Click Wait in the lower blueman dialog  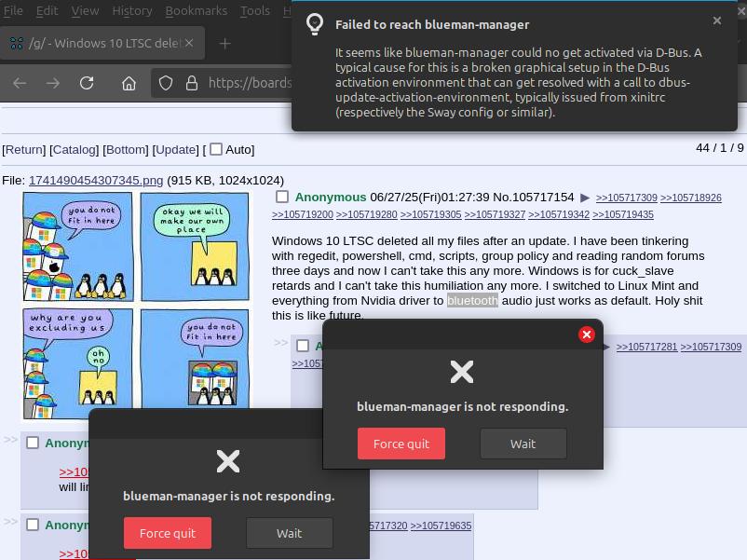pos(289,533)
